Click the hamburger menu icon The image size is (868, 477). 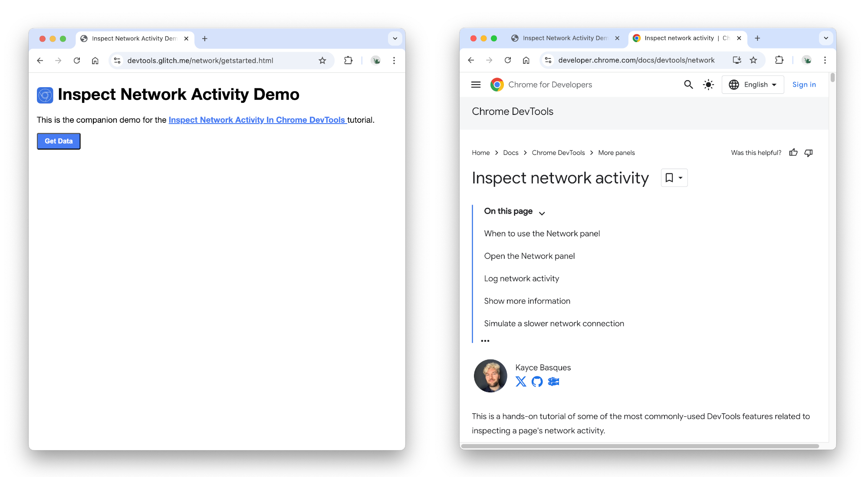click(x=475, y=85)
